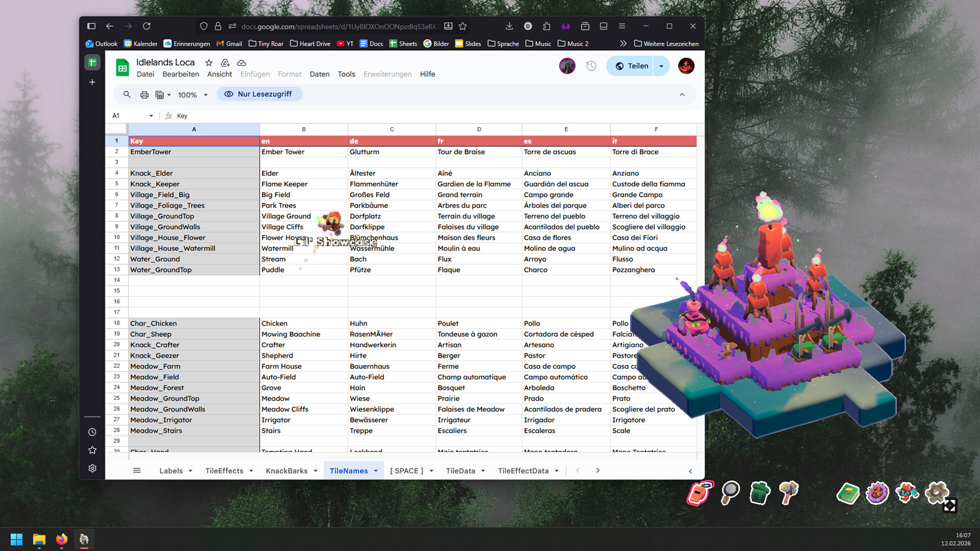Toggle the browser sidebar panel button
This screenshot has height=551, width=980.
pos(91,26)
